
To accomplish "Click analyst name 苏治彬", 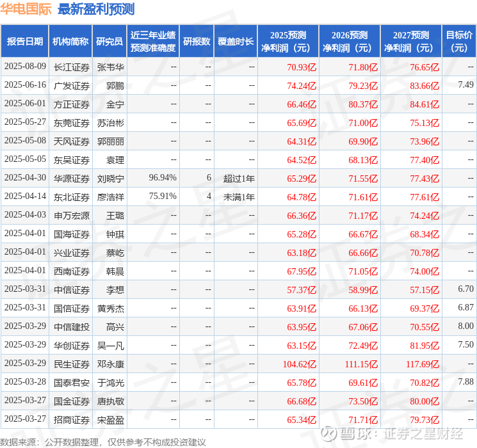I will coord(111,123).
